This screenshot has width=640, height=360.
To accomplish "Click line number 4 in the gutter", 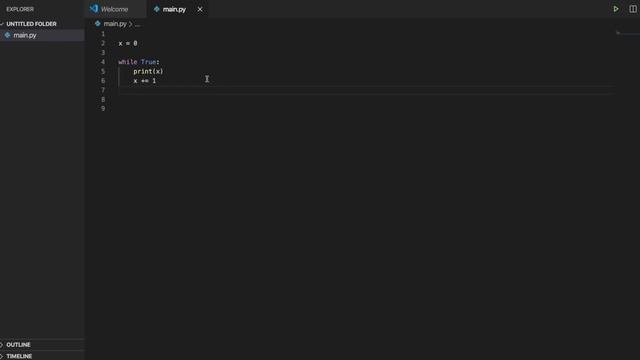I will (103, 62).
